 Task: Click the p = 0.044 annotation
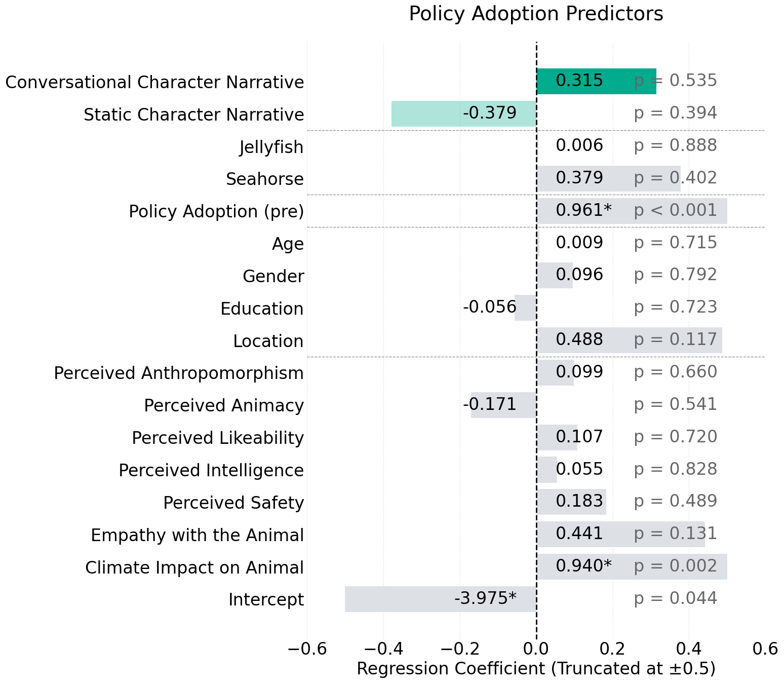tap(675, 598)
